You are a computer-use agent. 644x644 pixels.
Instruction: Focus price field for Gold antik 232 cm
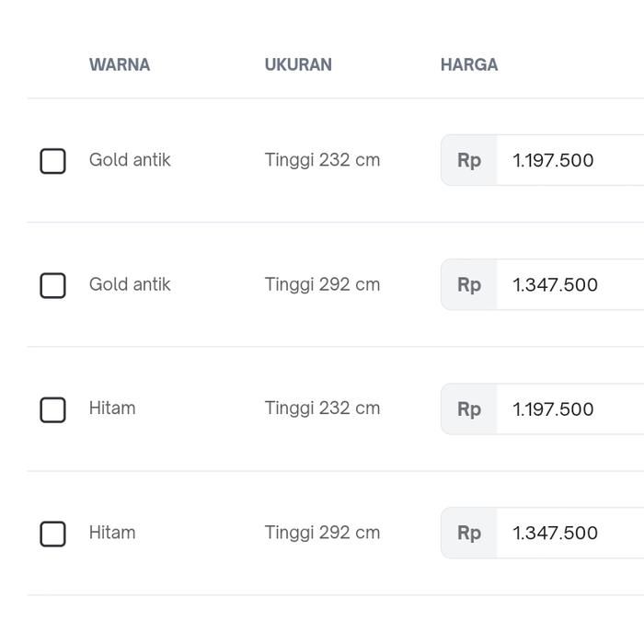[570, 161]
